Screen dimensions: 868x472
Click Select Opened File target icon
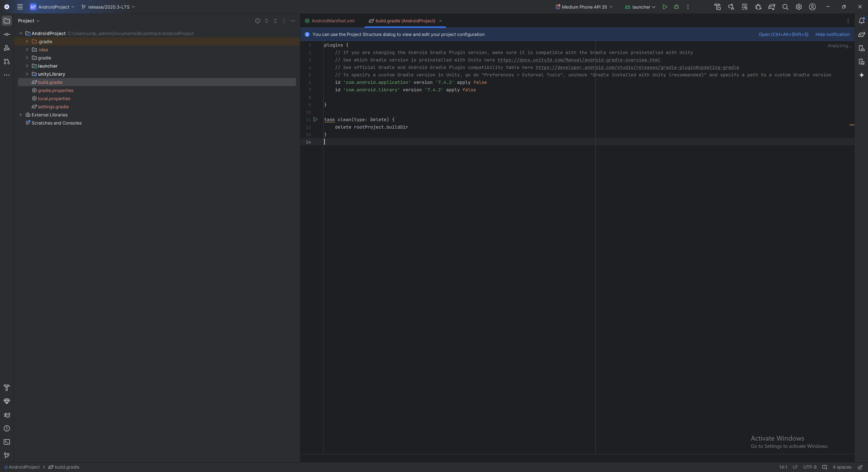[x=257, y=21]
